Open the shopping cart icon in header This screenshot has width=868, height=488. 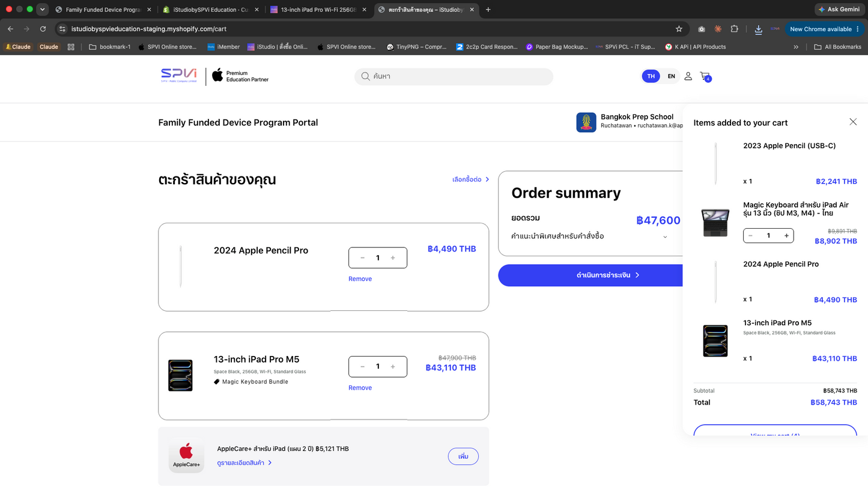pos(705,77)
